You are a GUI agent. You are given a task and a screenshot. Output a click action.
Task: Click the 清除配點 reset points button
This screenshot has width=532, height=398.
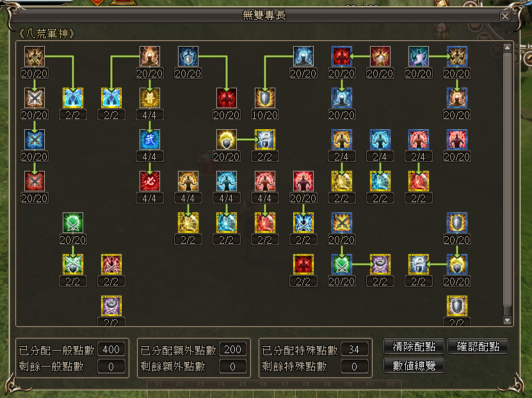(x=413, y=346)
